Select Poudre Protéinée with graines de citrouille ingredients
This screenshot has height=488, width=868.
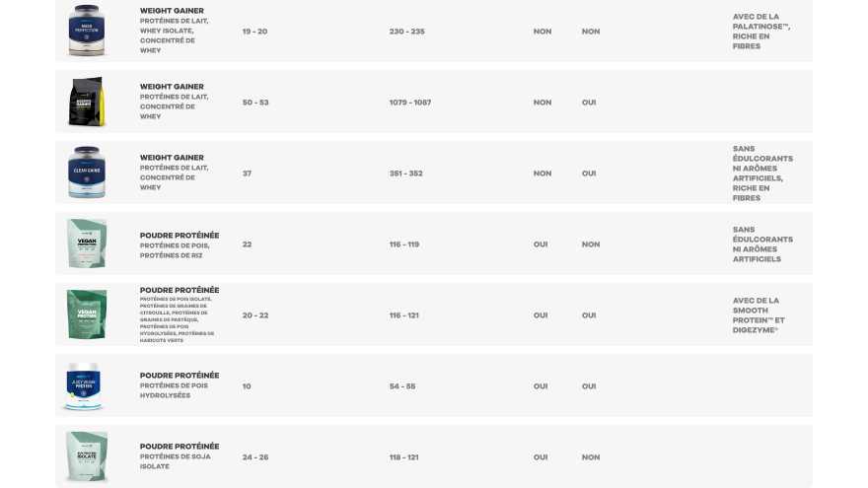(x=180, y=290)
